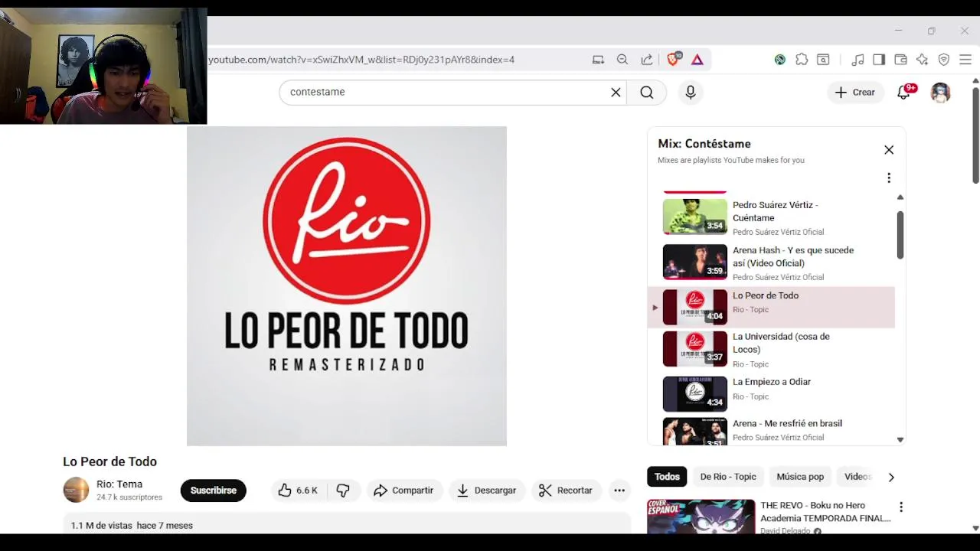Viewport: 980px width, 551px height.
Task: Open the tab search icon in toolbar
Action: click(823, 60)
